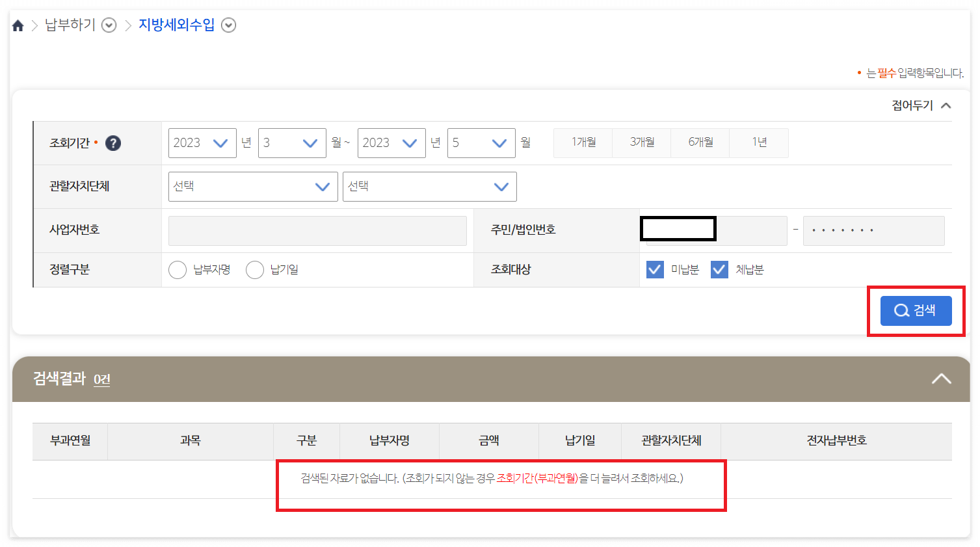
Task: Collapse the form via 접어두기 link
Action: 914,105
